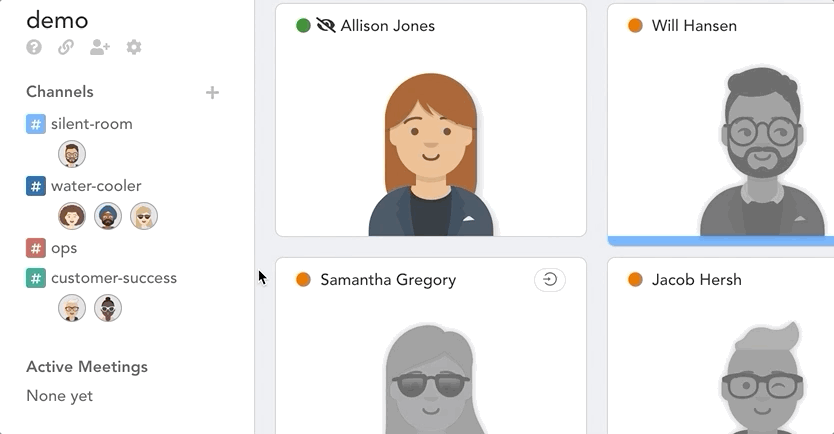Click the dark blue hash icon of water-cooler
The image size is (834, 434).
pyautogui.click(x=36, y=186)
